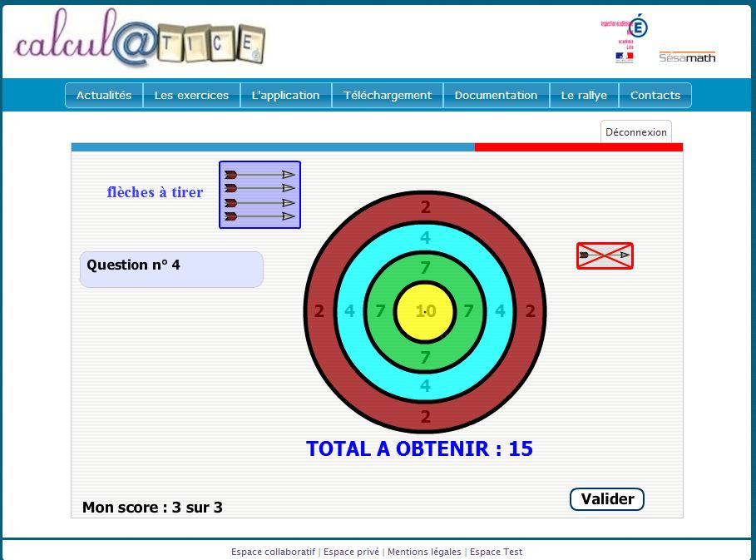This screenshot has height=560, width=756.
Task: Hit the green ring at top 7
Action: [425, 268]
